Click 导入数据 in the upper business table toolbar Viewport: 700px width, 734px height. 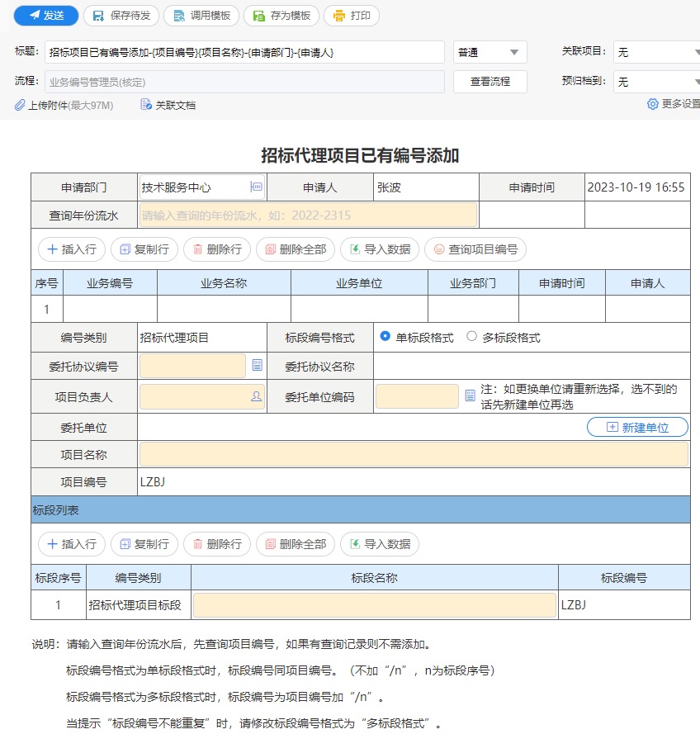[x=380, y=249]
